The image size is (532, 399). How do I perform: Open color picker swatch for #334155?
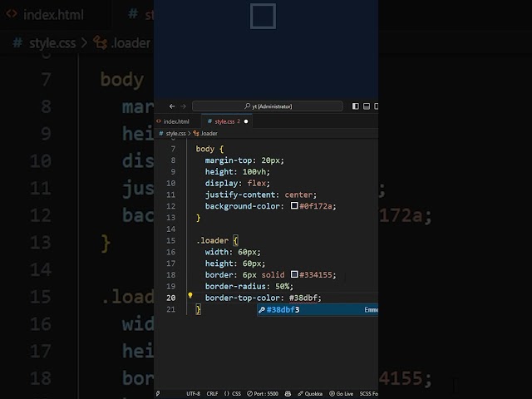pos(294,274)
